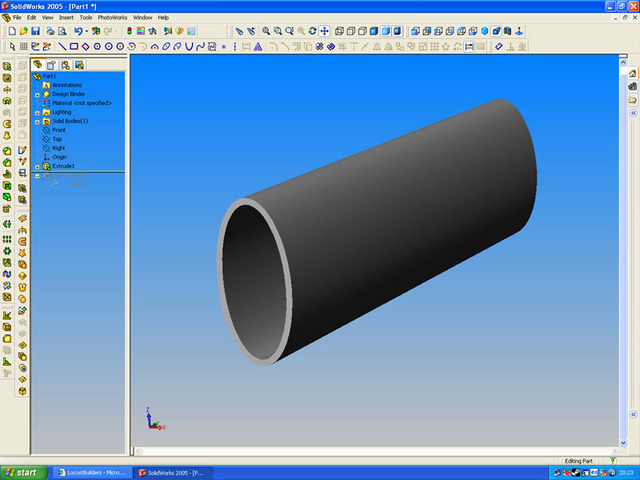Viewport: 640px width, 480px height.
Task: Click the Zoom to Fit magnifier icon
Action: (266, 31)
